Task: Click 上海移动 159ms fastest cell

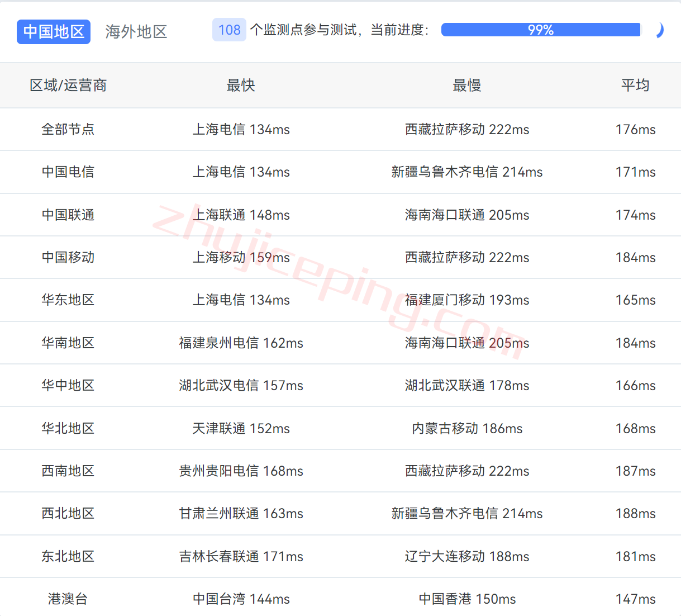Action: point(241,258)
